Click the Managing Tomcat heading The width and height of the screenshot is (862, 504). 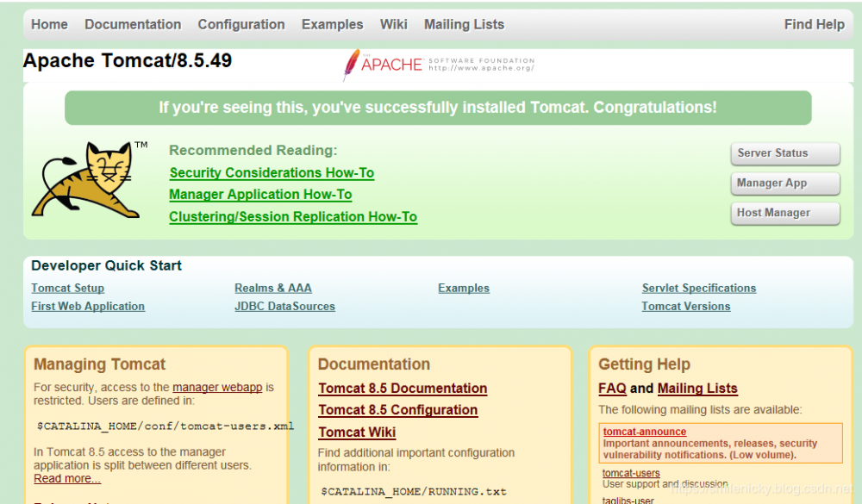[99, 364]
